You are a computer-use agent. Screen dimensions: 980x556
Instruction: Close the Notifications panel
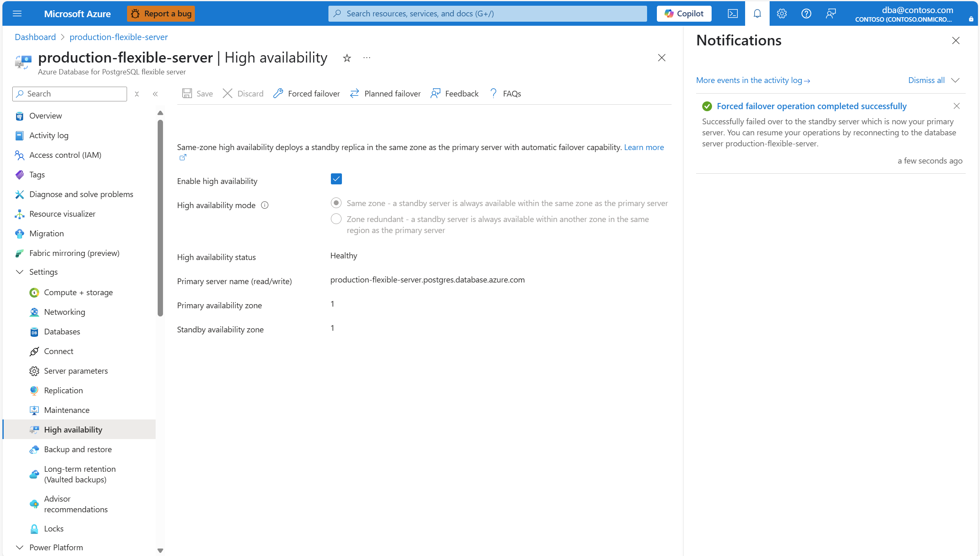(x=955, y=40)
